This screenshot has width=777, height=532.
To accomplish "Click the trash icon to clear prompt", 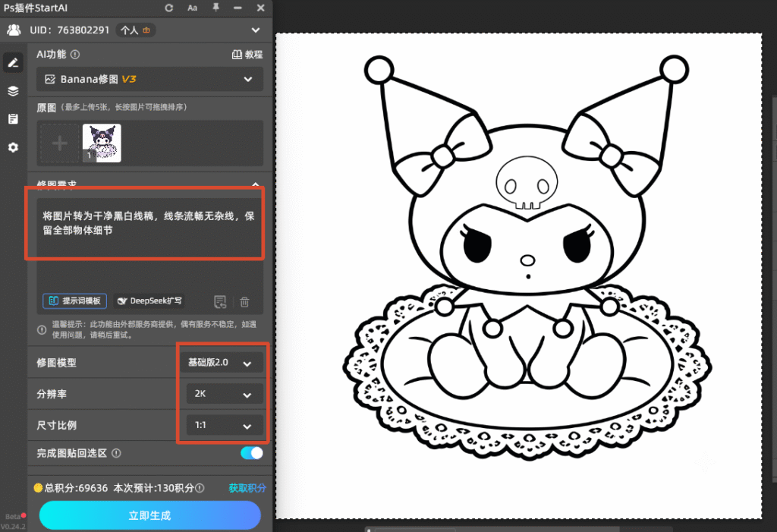I will pos(244,302).
